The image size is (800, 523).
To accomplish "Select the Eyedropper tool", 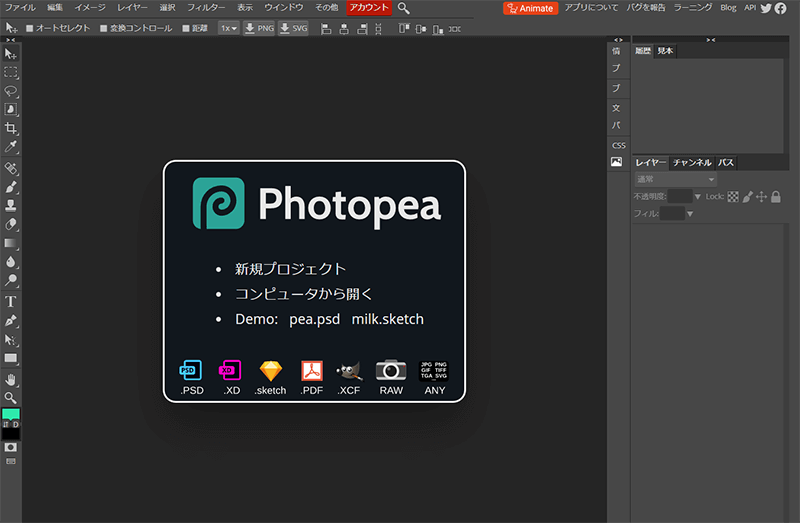I will pos(11,147).
